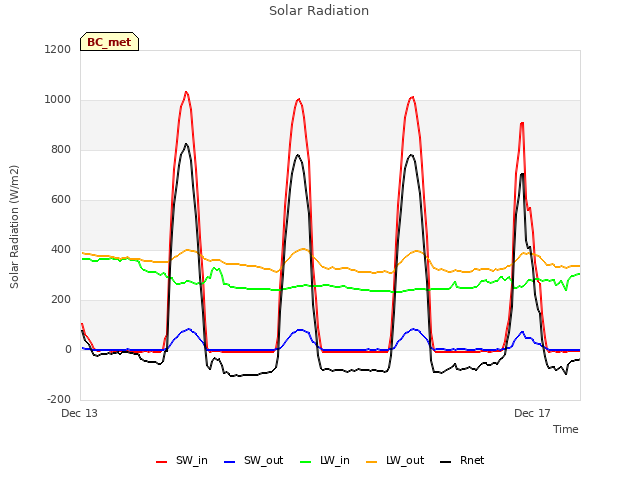This screenshot has height=480, width=640.
Task: Click the BC_met annotation label
Action: 109,42
